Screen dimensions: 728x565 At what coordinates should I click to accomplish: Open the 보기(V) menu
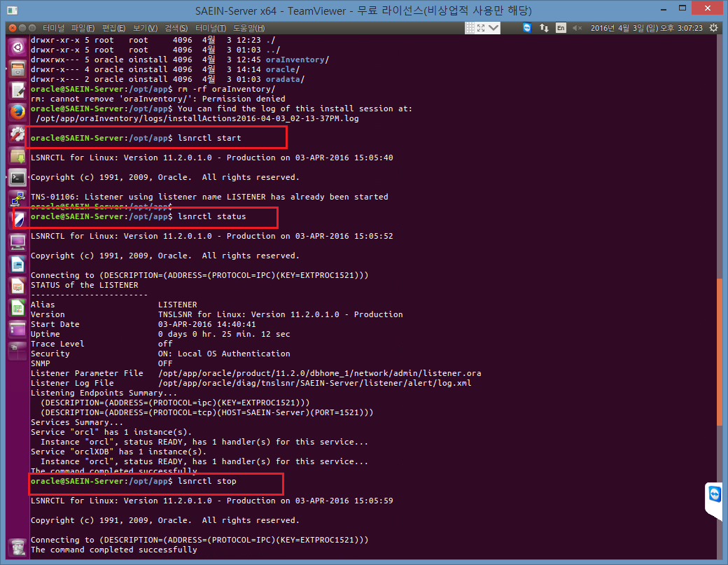pyautogui.click(x=145, y=28)
